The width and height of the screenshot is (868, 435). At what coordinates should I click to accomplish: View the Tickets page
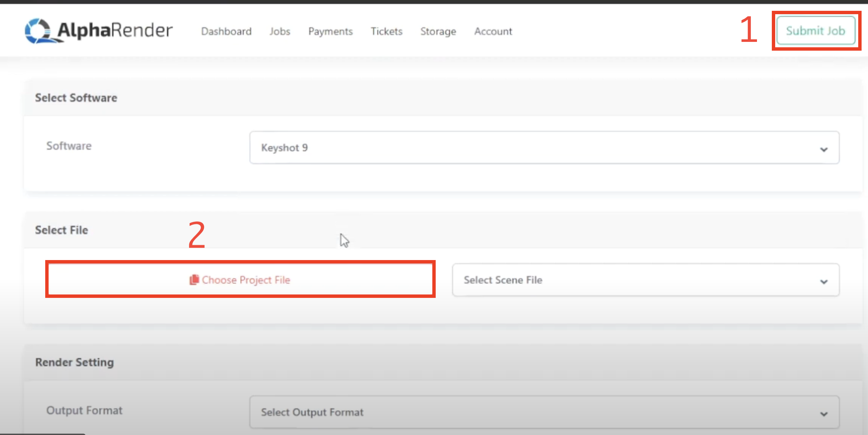point(386,31)
